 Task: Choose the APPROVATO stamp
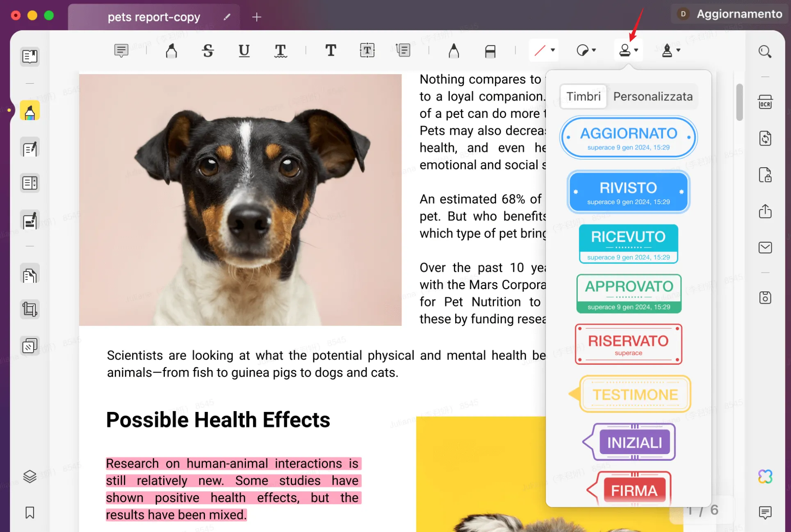pos(629,294)
